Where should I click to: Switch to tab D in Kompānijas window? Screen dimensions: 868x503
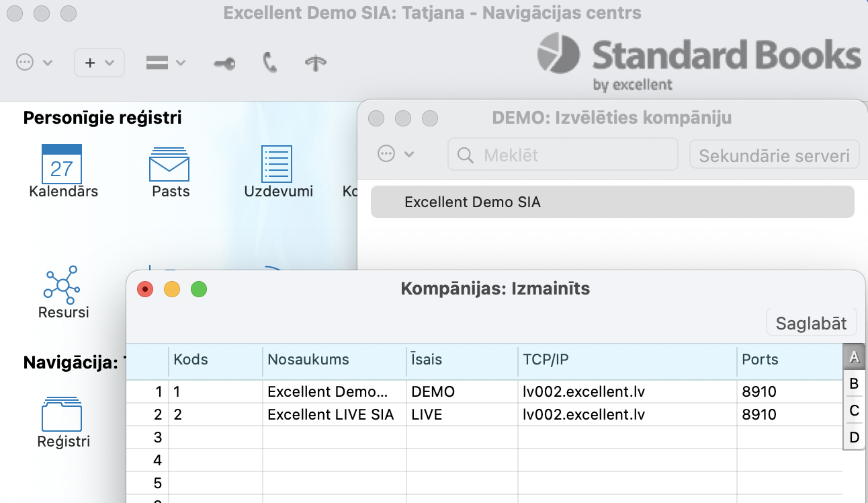pos(854,437)
